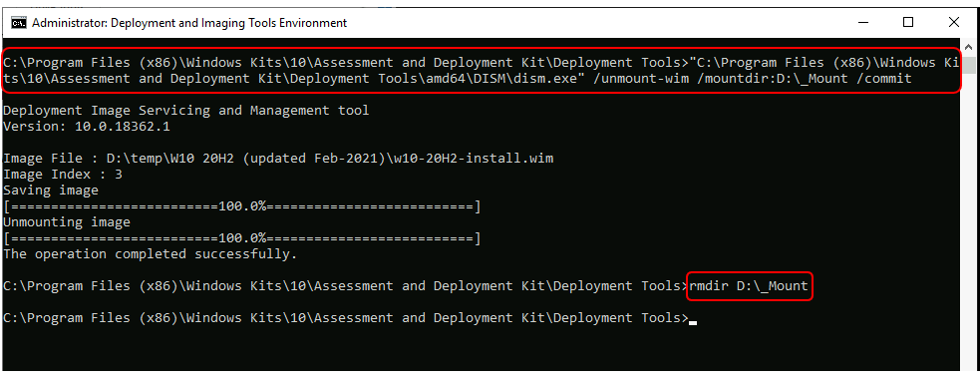The width and height of the screenshot is (980, 380).
Task: Click the '/unmount-wim /mountdir:D:\_Mount /commit' arguments
Action: click(753, 79)
